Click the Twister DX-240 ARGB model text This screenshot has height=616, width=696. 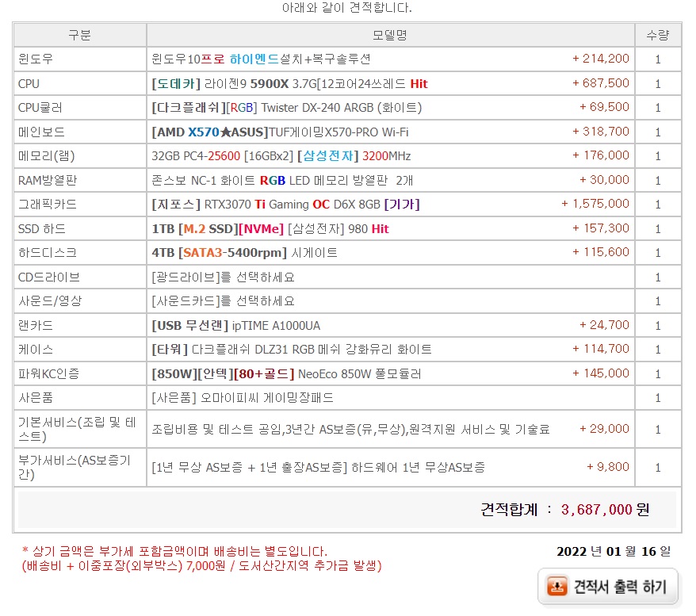click(x=287, y=108)
